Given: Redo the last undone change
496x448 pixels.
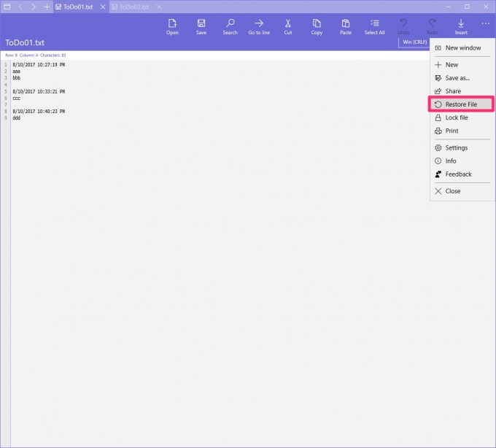Looking at the screenshot, I should coord(432,26).
